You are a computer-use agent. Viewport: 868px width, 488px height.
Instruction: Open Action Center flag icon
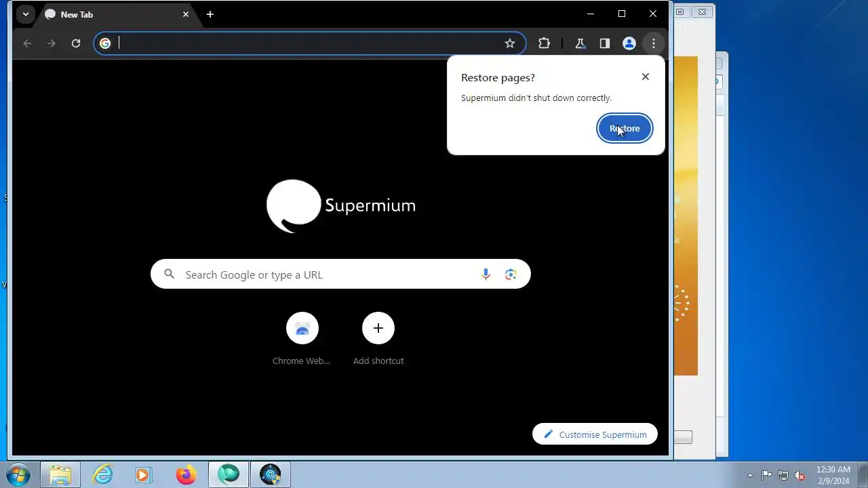766,475
